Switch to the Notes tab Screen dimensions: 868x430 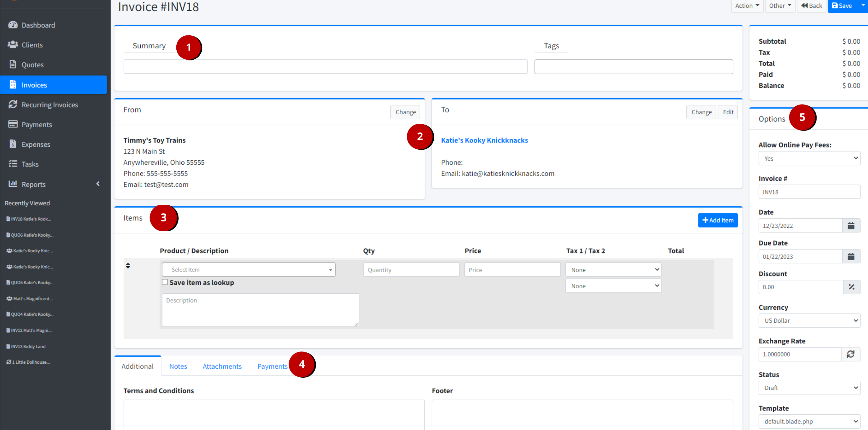click(178, 366)
